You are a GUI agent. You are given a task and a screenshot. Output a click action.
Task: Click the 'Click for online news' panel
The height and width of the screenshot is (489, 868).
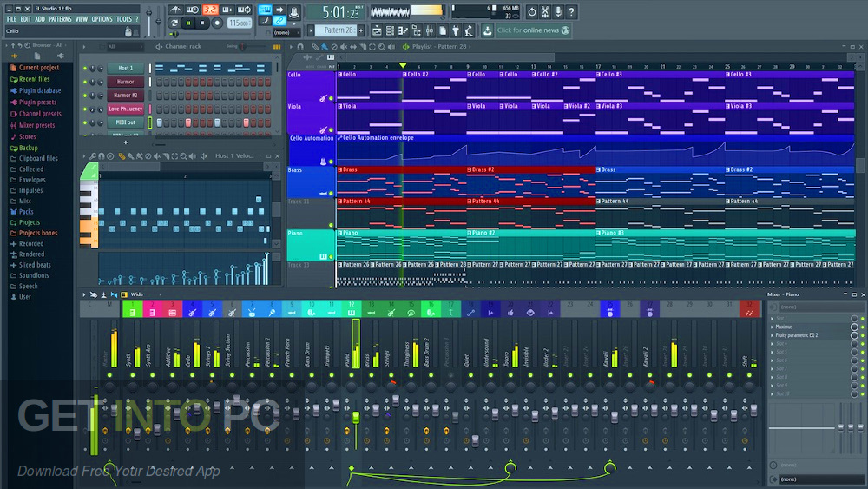click(533, 30)
